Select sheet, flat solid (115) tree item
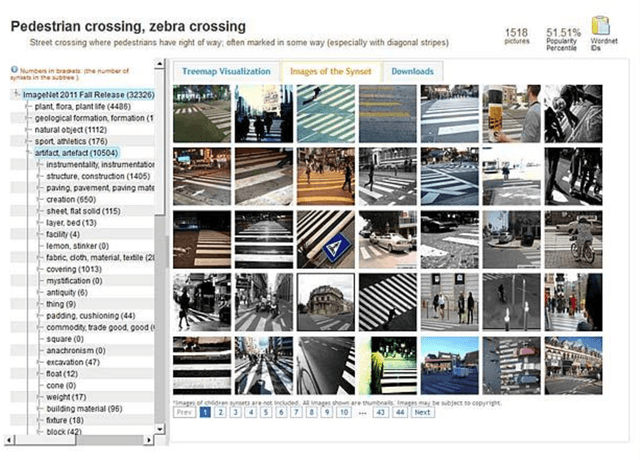The height and width of the screenshot is (460, 640). (x=83, y=211)
